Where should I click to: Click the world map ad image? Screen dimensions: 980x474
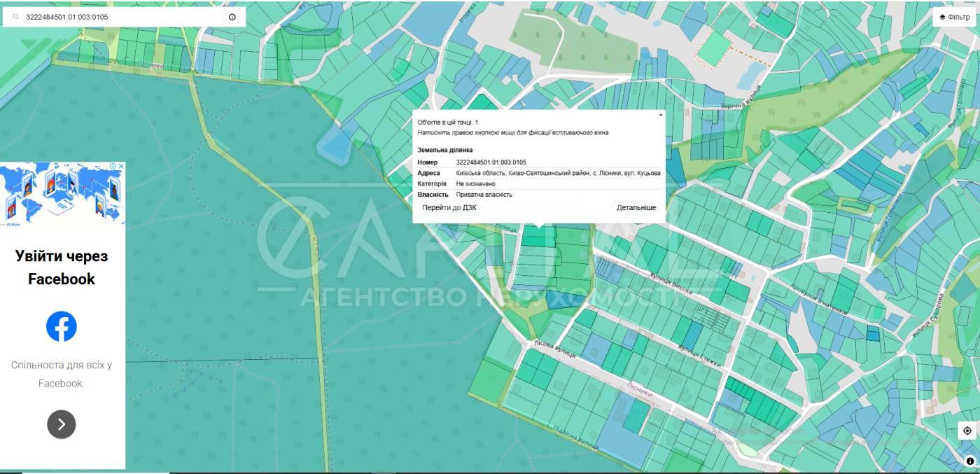62,196
